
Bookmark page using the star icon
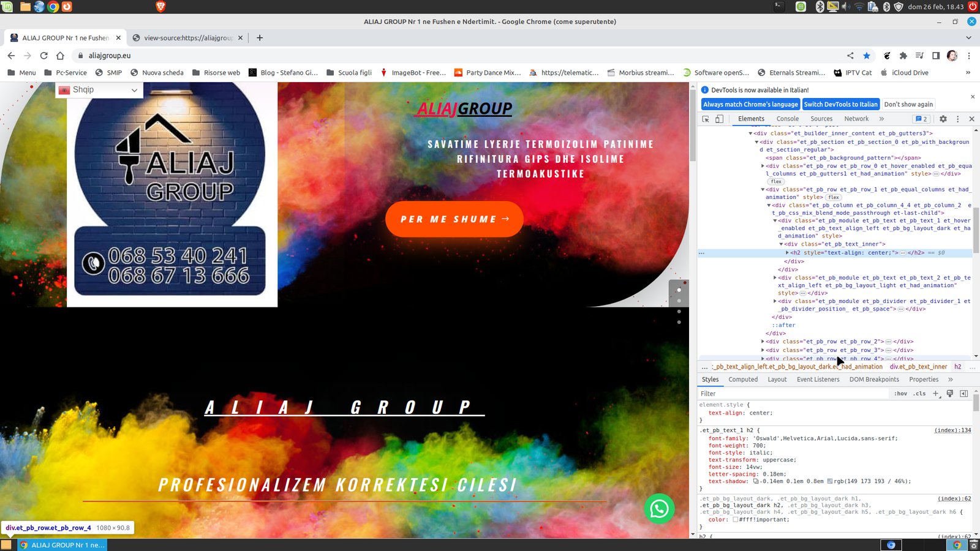click(x=867, y=56)
